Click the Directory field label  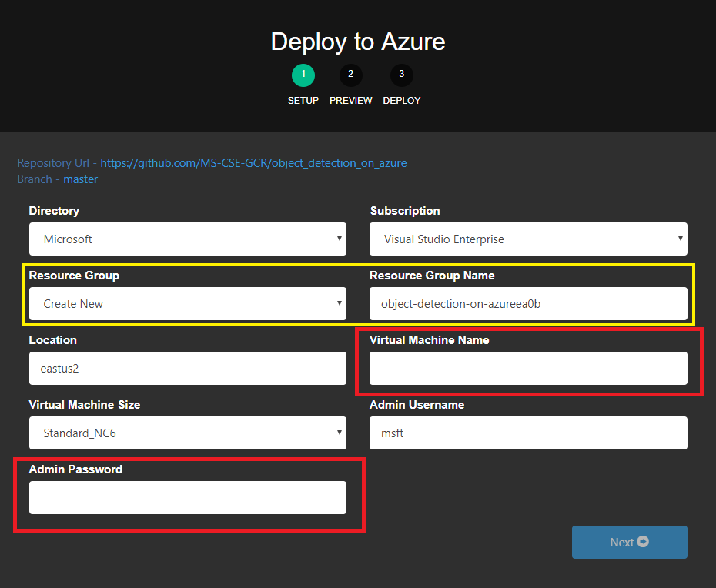(x=54, y=211)
